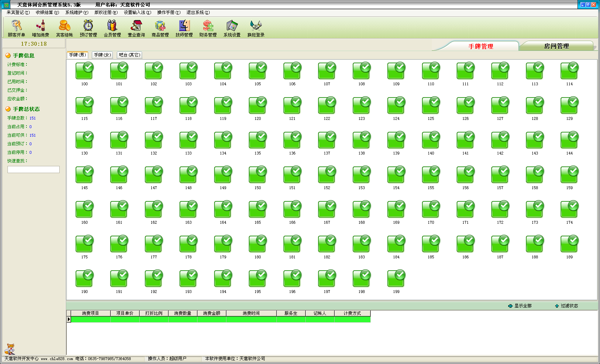Screen dimensions: 600x364
Task: Click the 显示全部 button
Action: 520,306
